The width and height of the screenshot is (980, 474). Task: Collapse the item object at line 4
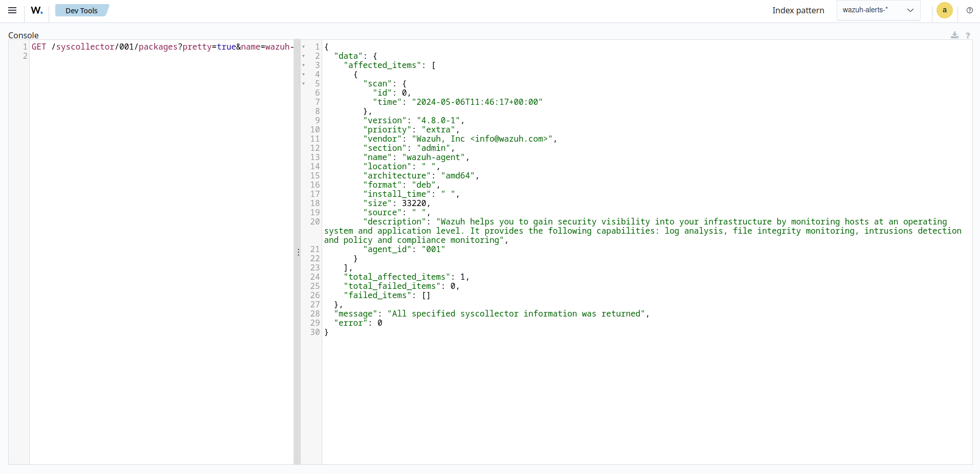(302, 75)
